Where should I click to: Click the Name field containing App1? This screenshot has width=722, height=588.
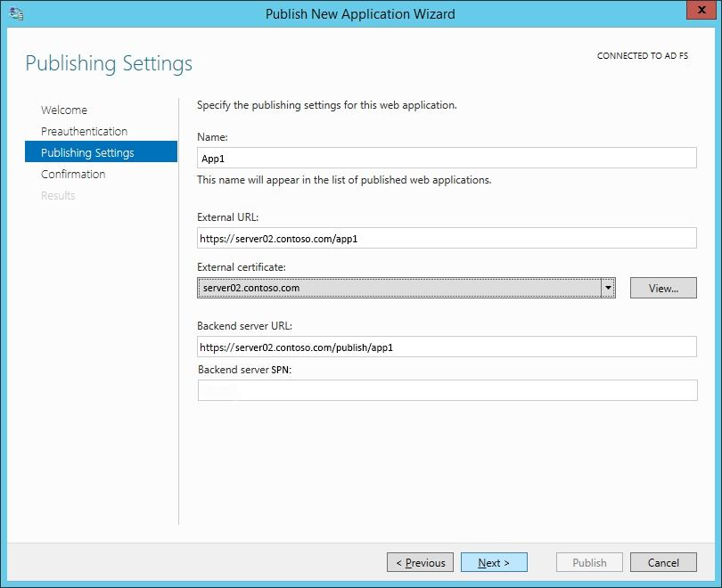click(446, 158)
